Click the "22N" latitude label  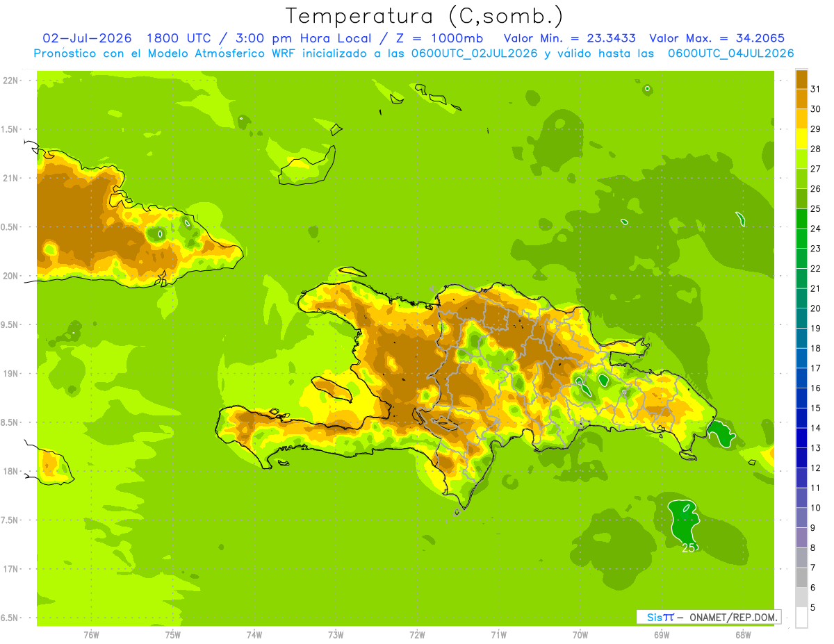pyautogui.click(x=10, y=81)
